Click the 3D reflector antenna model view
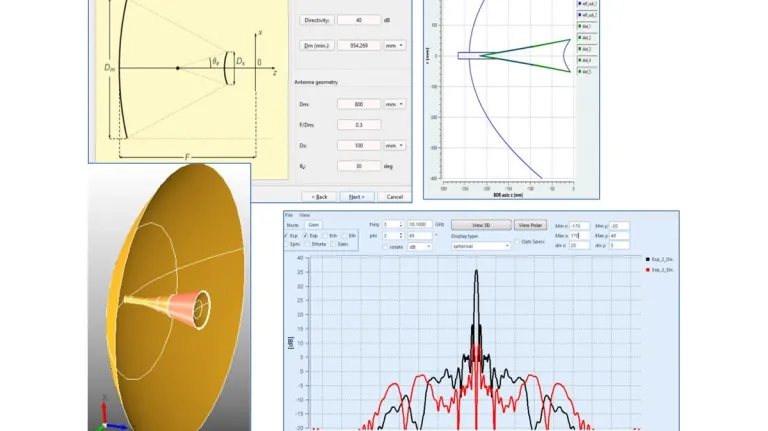This screenshot has width=768, height=431. pyautogui.click(x=169, y=297)
